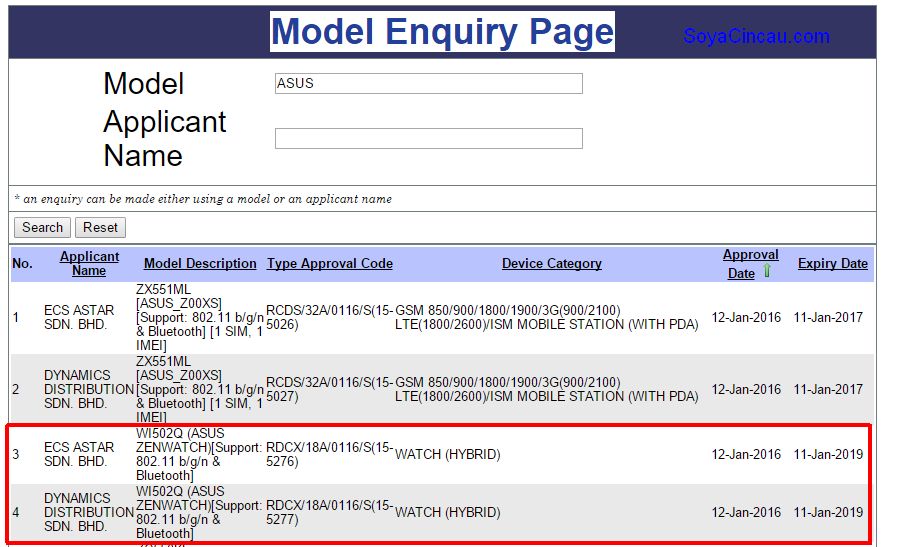Viewport: 908px width, 547px height.
Task: Sort by the Model Description column header
Action: click(x=200, y=264)
